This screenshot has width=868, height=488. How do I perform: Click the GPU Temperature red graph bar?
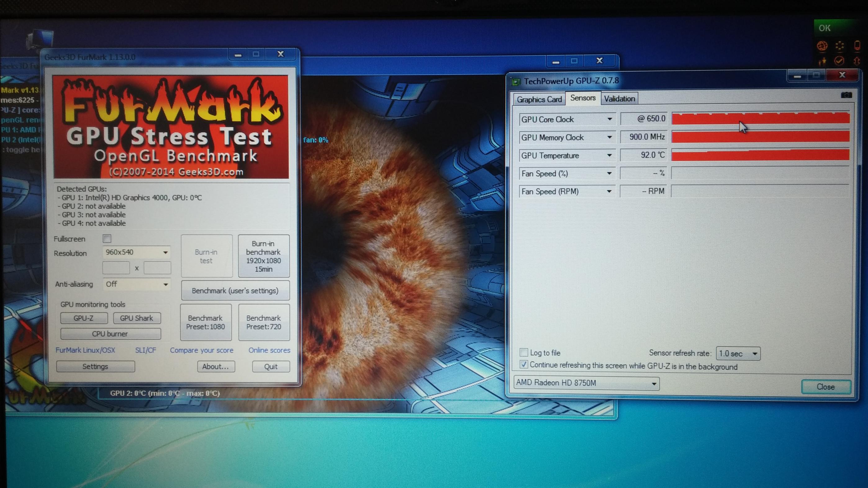tap(760, 155)
